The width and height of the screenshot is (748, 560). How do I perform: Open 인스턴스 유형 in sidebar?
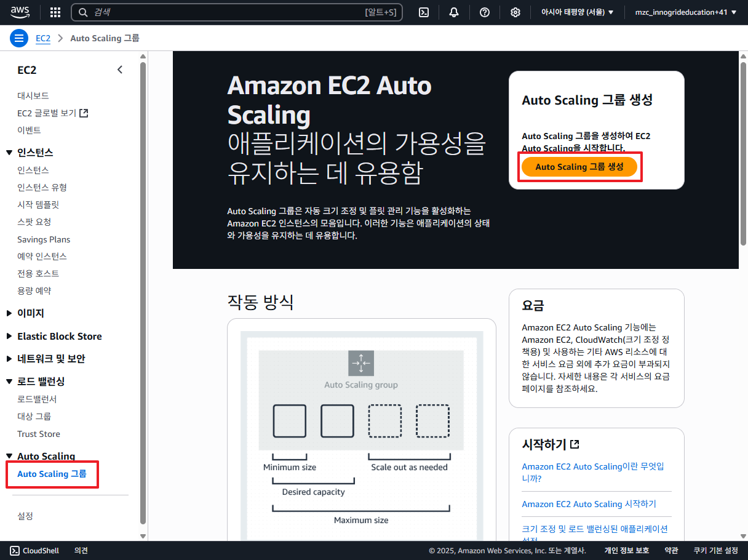[42, 187]
